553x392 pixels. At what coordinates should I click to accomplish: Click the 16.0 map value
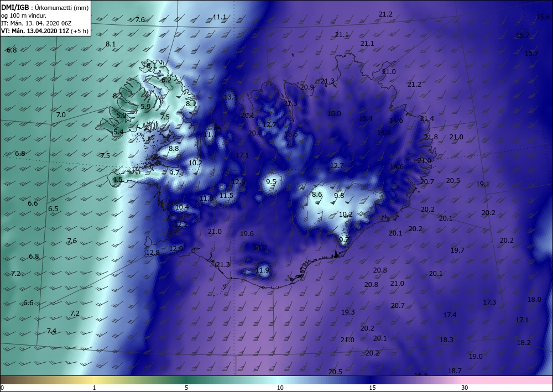[334, 113]
